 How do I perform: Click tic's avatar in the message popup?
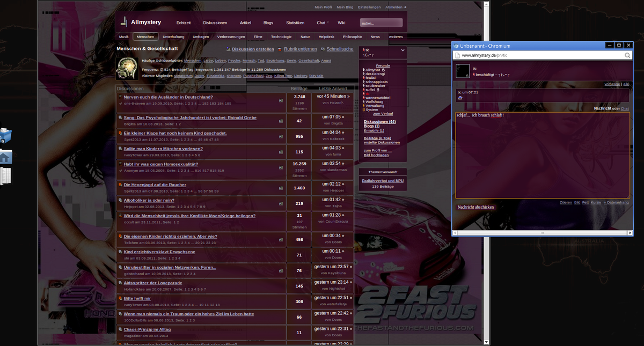coord(463,71)
